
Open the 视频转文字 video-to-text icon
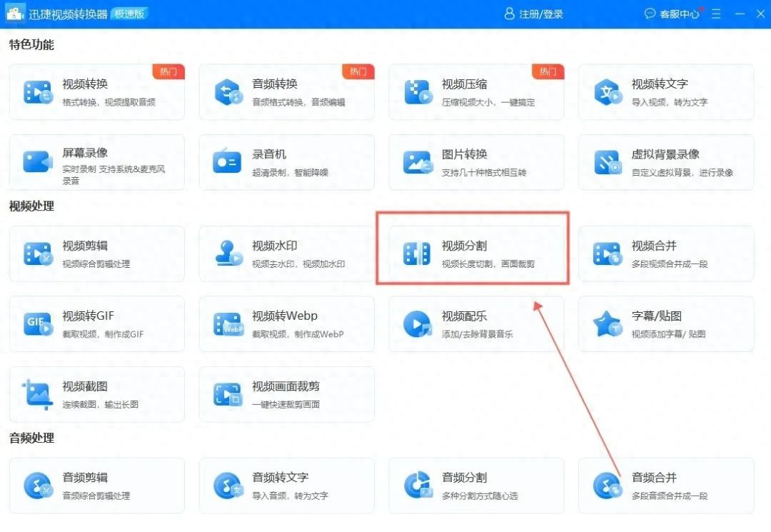607,92
